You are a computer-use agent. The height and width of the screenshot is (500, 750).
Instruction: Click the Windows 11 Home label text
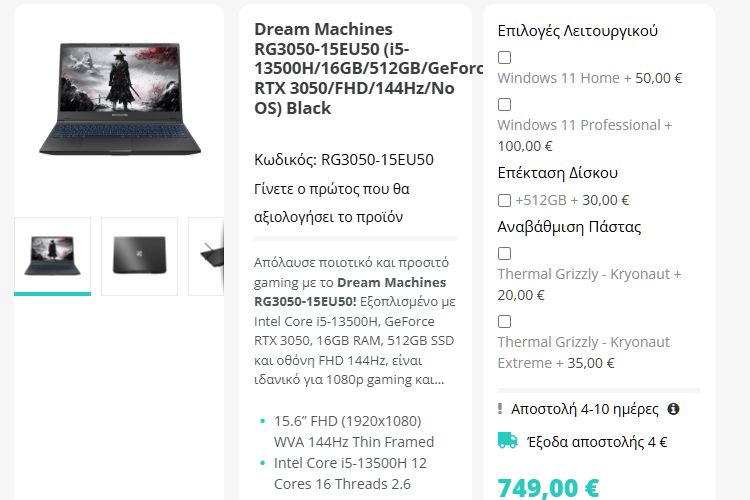point(558,78)
